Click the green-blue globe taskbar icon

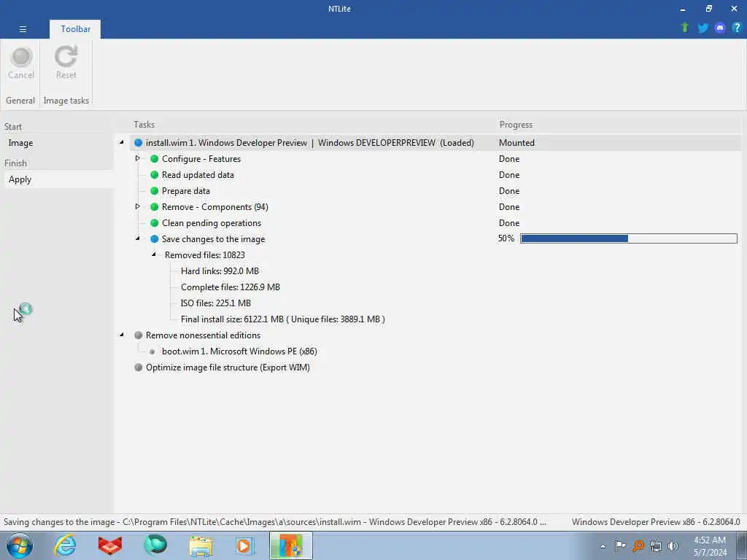click(x=155, y=545)
